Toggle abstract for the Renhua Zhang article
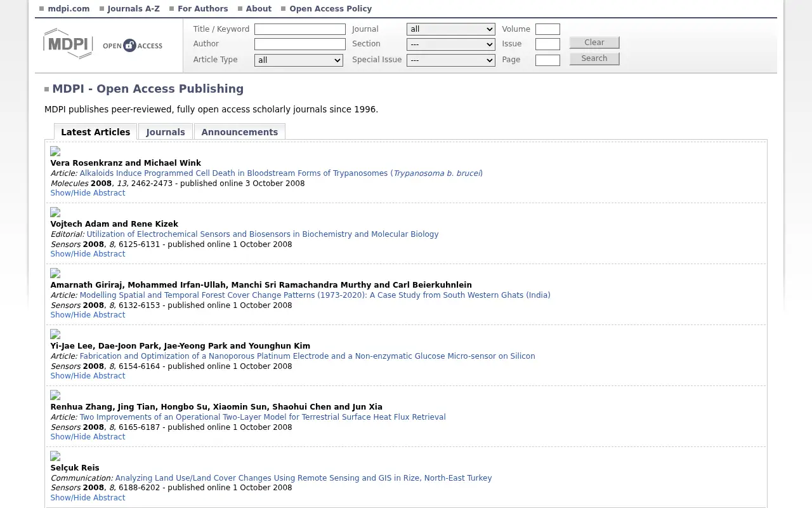 88,437
